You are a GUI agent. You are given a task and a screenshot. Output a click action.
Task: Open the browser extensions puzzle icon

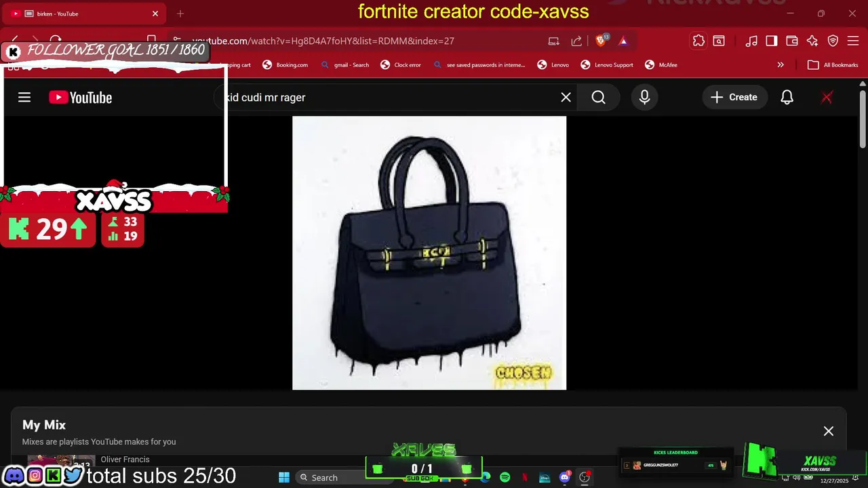click(x=698, y=41)
